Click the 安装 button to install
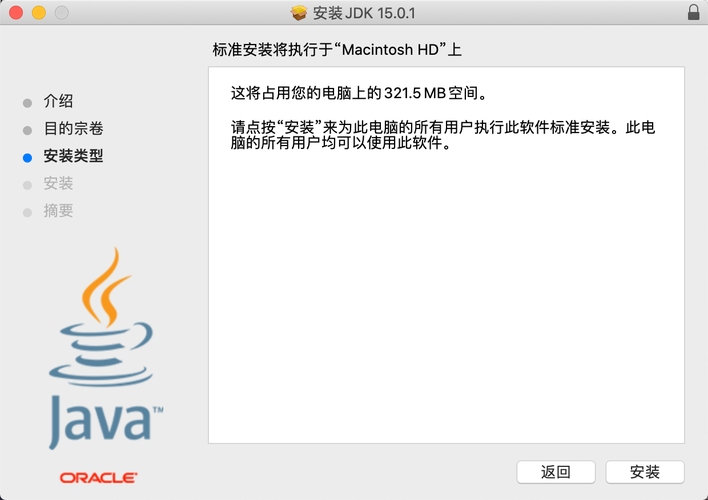This screenshot has width=708, height=500. click(x=645, y=472)
